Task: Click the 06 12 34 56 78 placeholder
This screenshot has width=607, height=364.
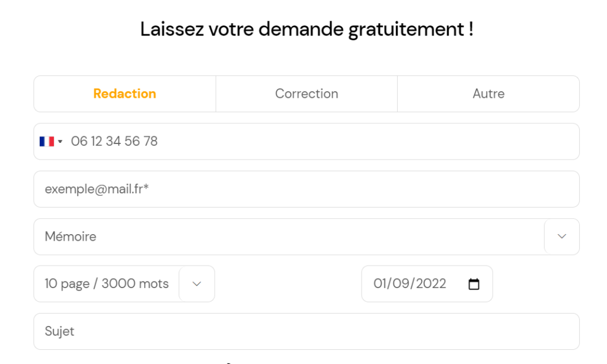Action: tap(114, 141)
